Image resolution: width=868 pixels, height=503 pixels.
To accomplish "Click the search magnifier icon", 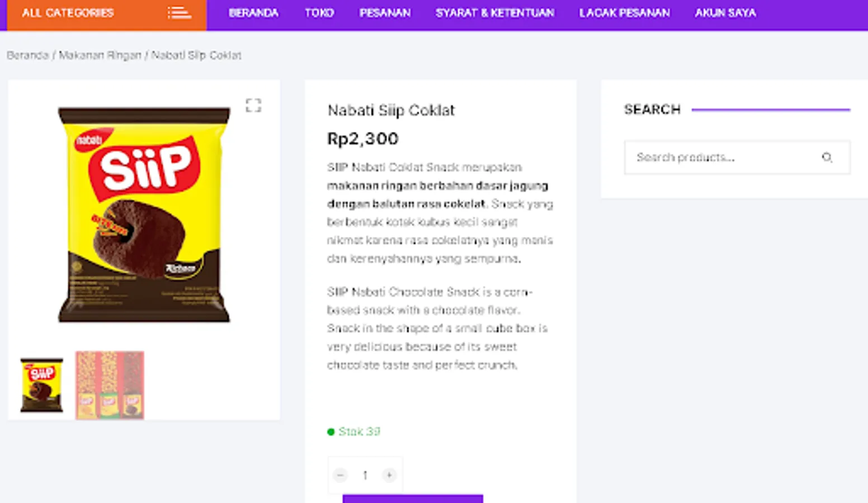I will (827, 158).
